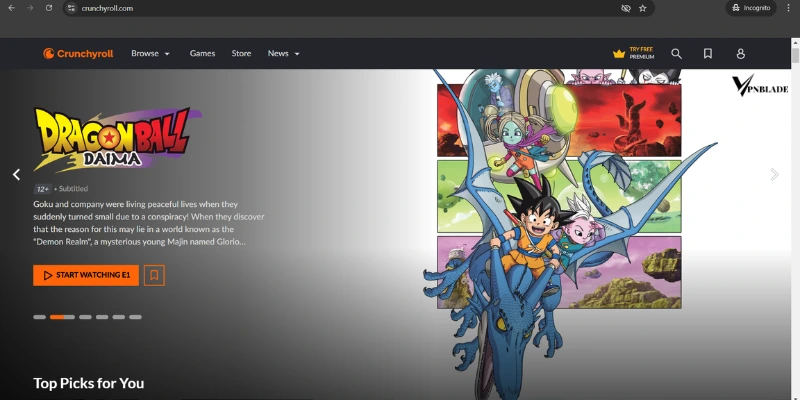Expand the Browse dropdown menu

pos(151,54)
